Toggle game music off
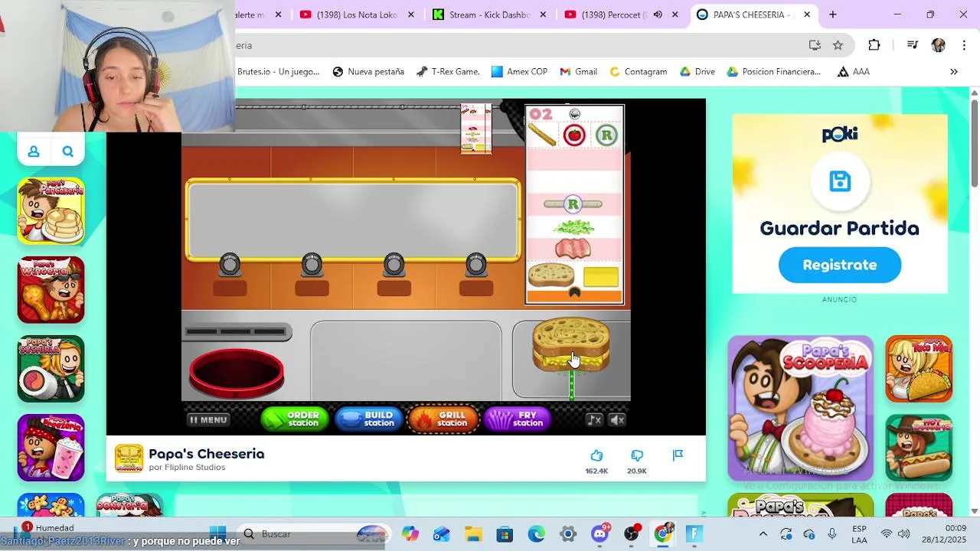The height and width of the screenshot is (551, 980). coord(594,419)
